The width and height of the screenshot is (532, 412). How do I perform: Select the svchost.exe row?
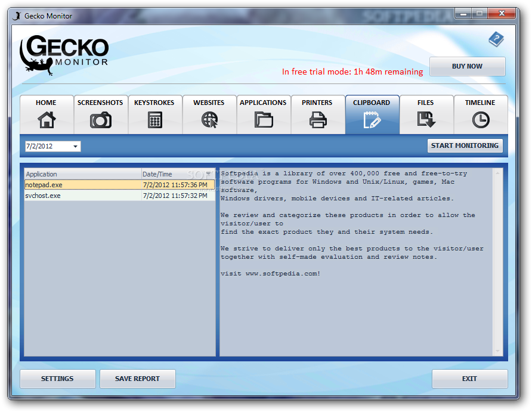point(120,196)
